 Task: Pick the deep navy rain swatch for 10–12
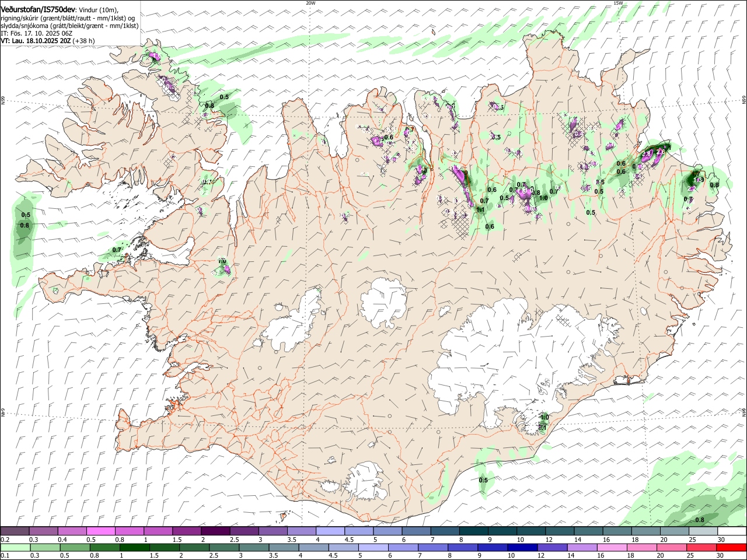pos(522,547)
